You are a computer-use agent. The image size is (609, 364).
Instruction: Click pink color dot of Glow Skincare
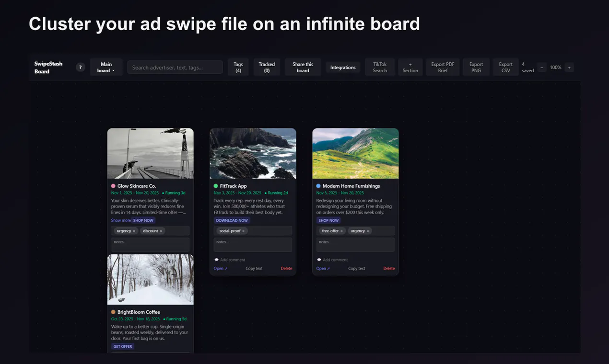[113, 186]
